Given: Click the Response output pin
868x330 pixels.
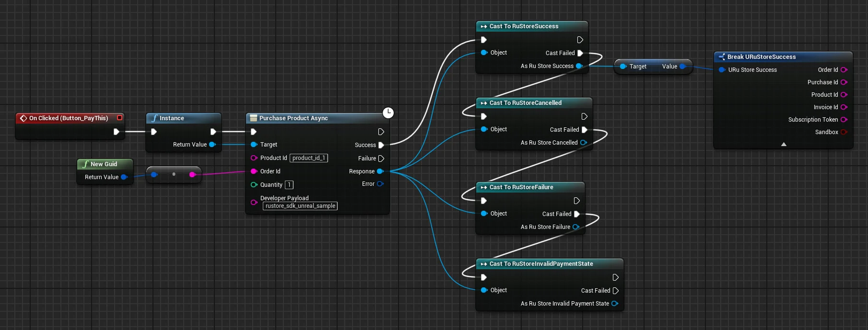Looking at the screenshot, I should point(380,171).
